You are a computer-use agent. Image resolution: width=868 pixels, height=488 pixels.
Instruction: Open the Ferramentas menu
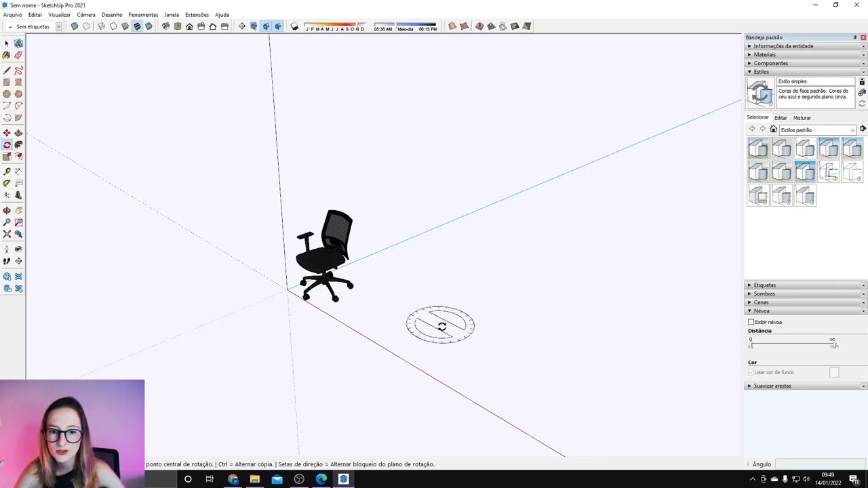pyautogui.click(x=143, y=15)
